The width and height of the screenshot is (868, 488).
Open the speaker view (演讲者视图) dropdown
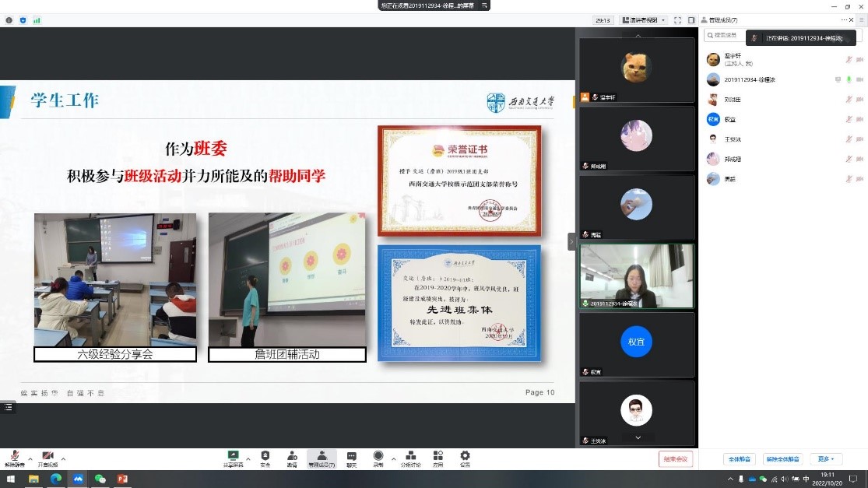pos(643,20)
